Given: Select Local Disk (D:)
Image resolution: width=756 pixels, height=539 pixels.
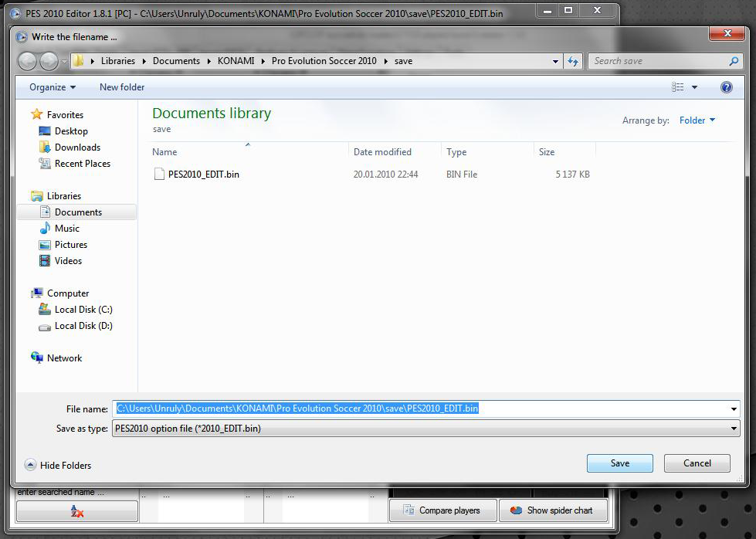Looking at the screenshot, I should (83, 326).
